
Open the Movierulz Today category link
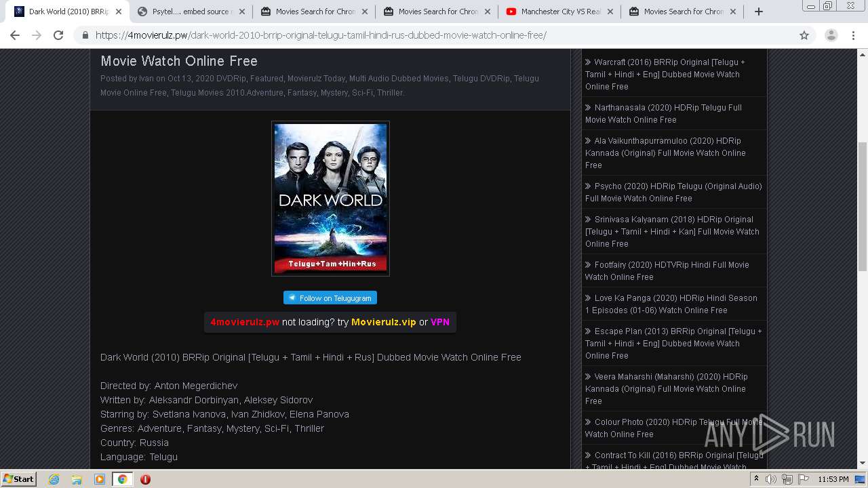[316, 79]
